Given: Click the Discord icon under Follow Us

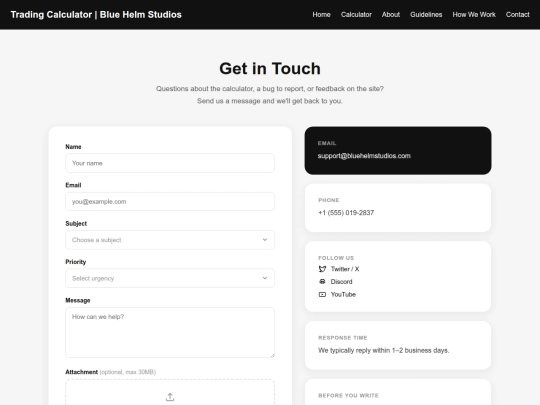Looking at the screenshot, I should tap(322, 282).
